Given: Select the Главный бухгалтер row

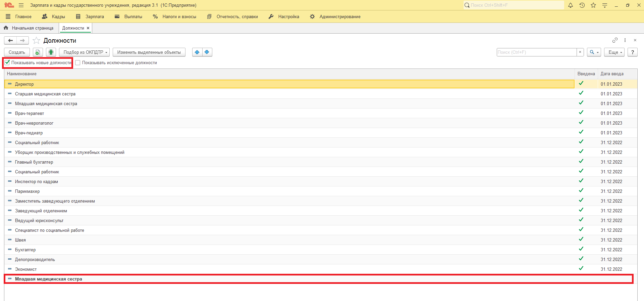Looking at the screenshot, I should (321, 162).
